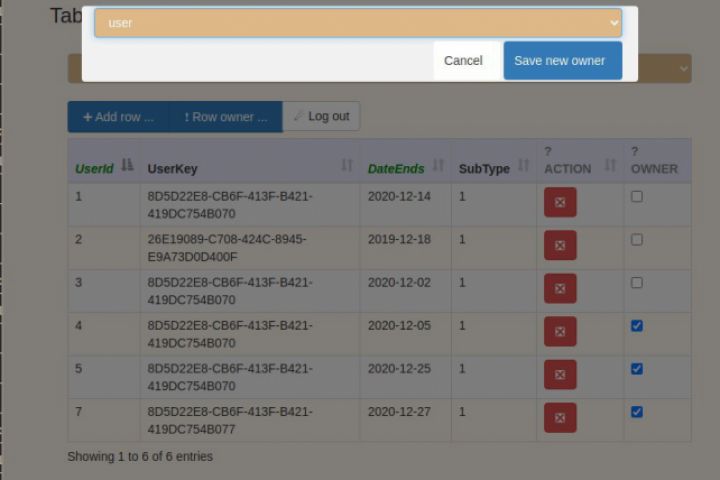Sort table by ACTION column icon
This screenshot has width=720, height=480.
pyautogui.click(x=610, y=165)
